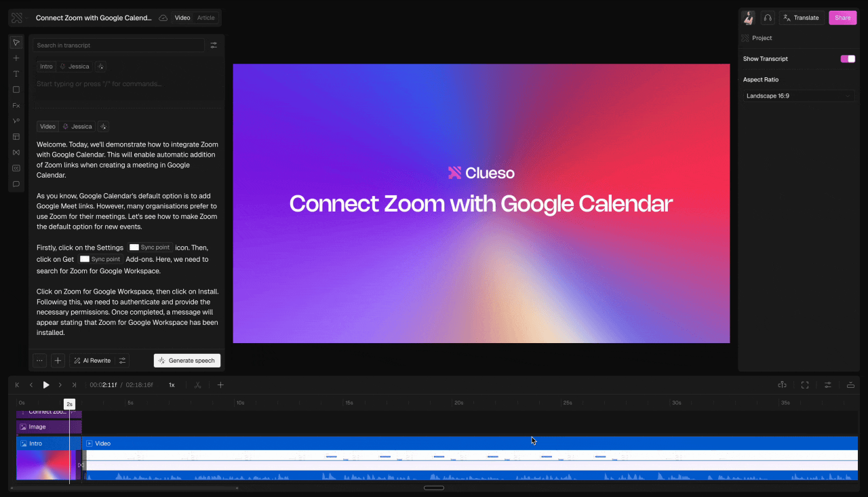
Task: Click the first Sync point after Settings
Action: (x=150, y=247)
